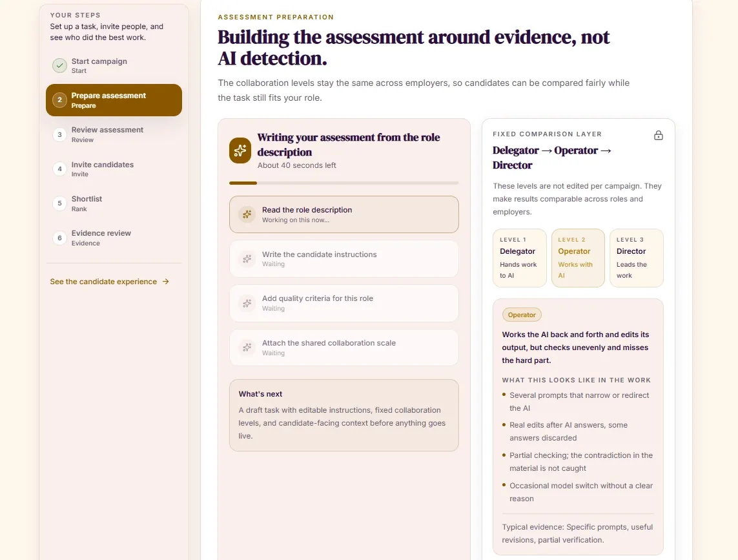
Task: Open the Evidence review step
Action: [x=114, y=238]
